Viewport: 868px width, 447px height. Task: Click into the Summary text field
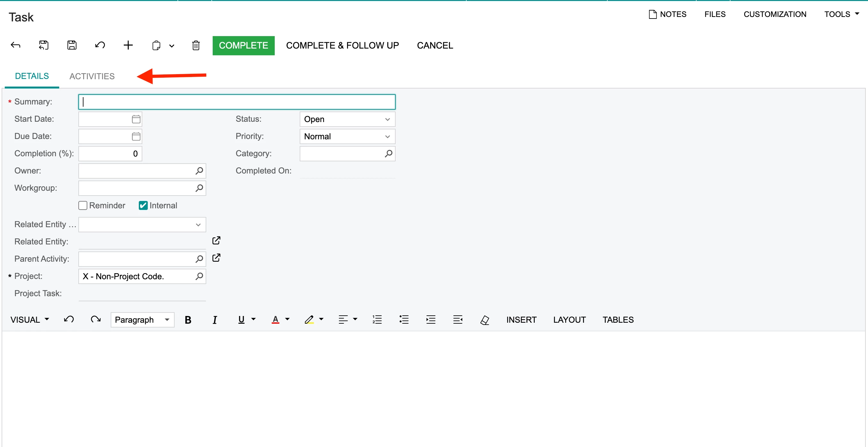(237, 102)
